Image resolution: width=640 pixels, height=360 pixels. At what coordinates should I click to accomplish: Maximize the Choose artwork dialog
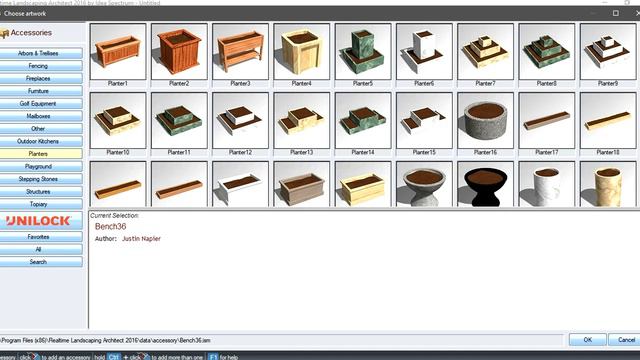coord(616,13)
